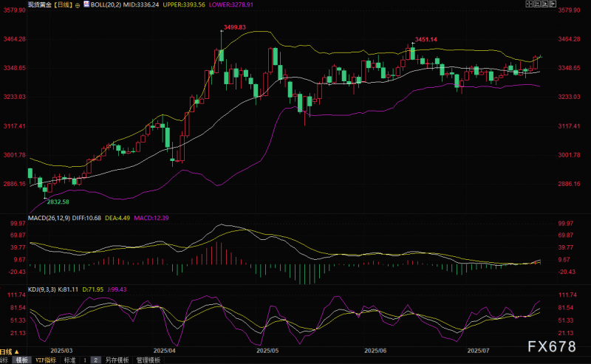Click the KDJ(9,3,3) indicator label
The image size is (591, 364).
point(42,289)
